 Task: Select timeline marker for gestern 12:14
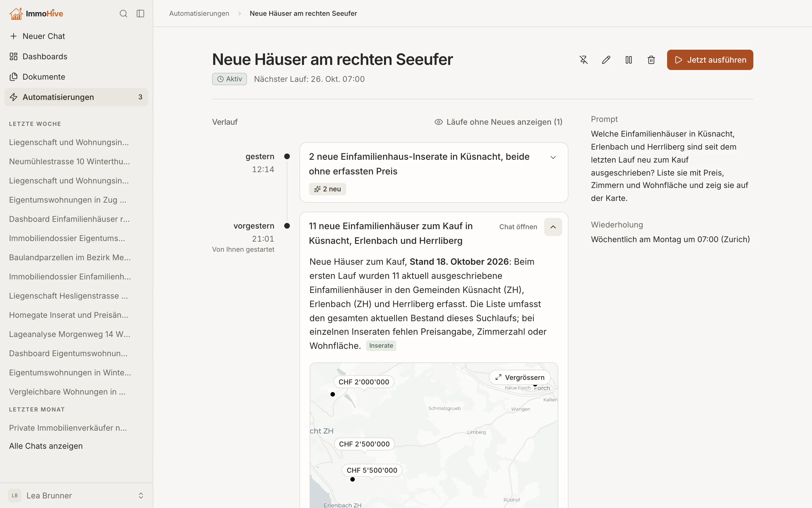[287, 156]
